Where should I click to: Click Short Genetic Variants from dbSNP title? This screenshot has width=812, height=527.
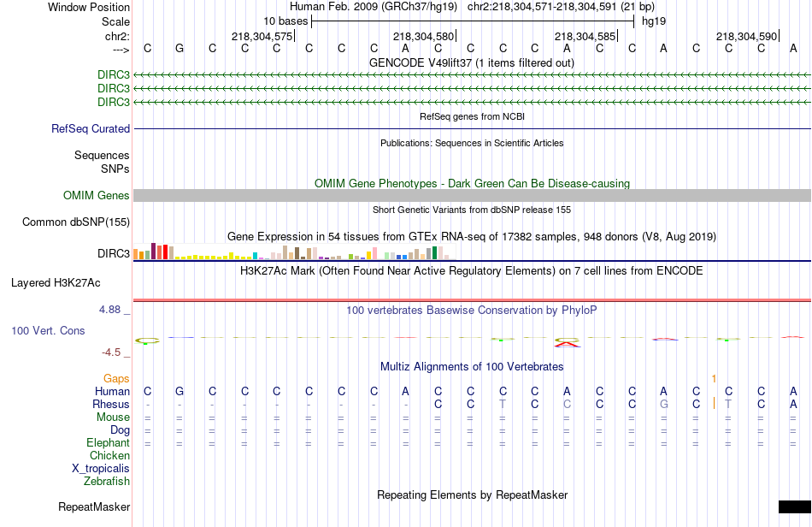point(472,210)
